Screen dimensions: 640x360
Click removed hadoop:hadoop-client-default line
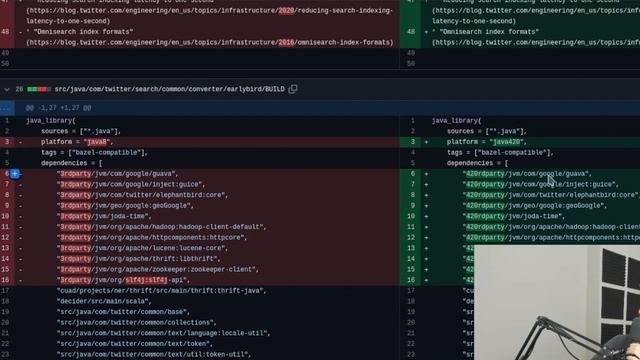pyautogui.click(x=162, y=227)
